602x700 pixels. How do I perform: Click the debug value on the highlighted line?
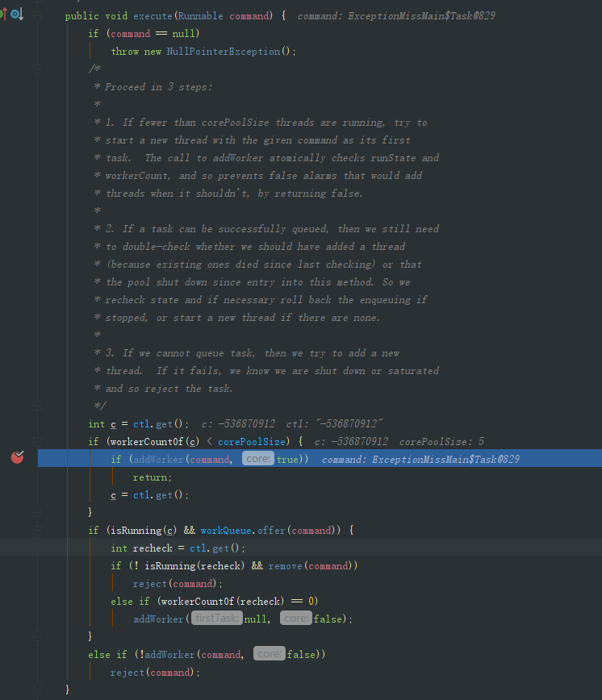[x=420, y=460]
